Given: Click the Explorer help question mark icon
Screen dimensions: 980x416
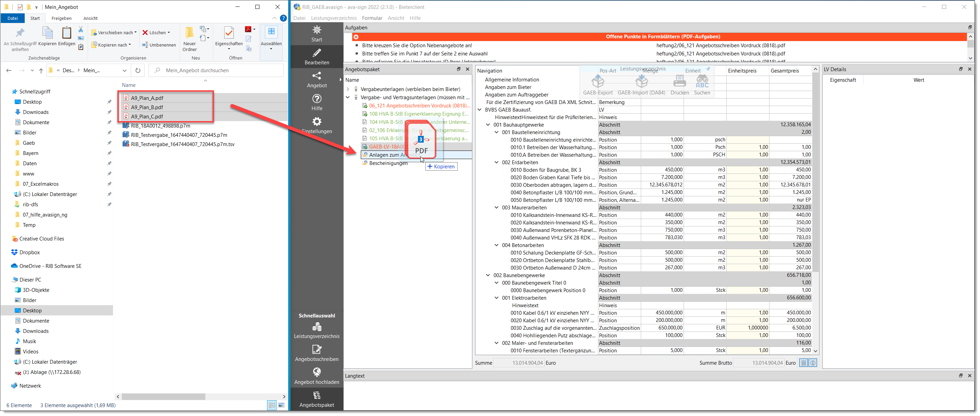Looking at the screenshot, I should pyautogui.click(x=283, y=18).
